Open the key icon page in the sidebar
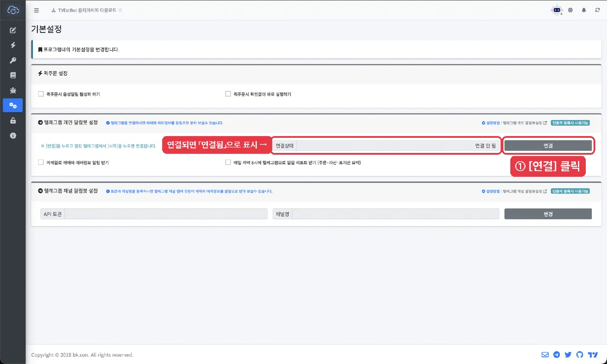The width and height of the screenshot is (607, 364). pos(13,60)
